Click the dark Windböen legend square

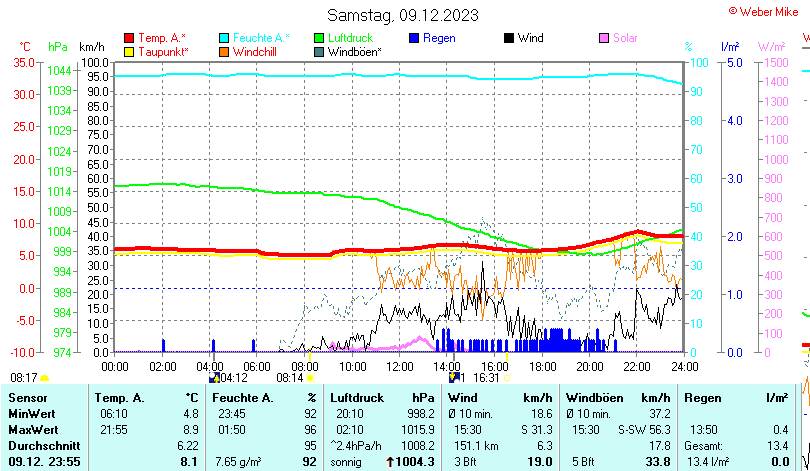tap(319, 51)
